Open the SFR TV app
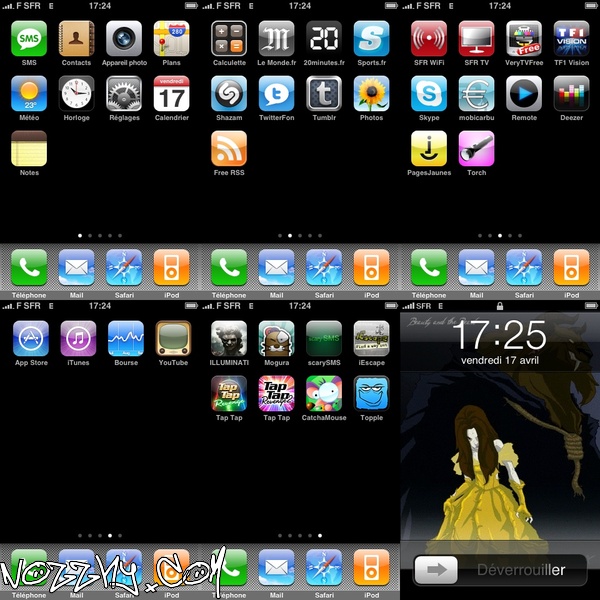Viewport: 600px width, 600px height. click(476, 39)
